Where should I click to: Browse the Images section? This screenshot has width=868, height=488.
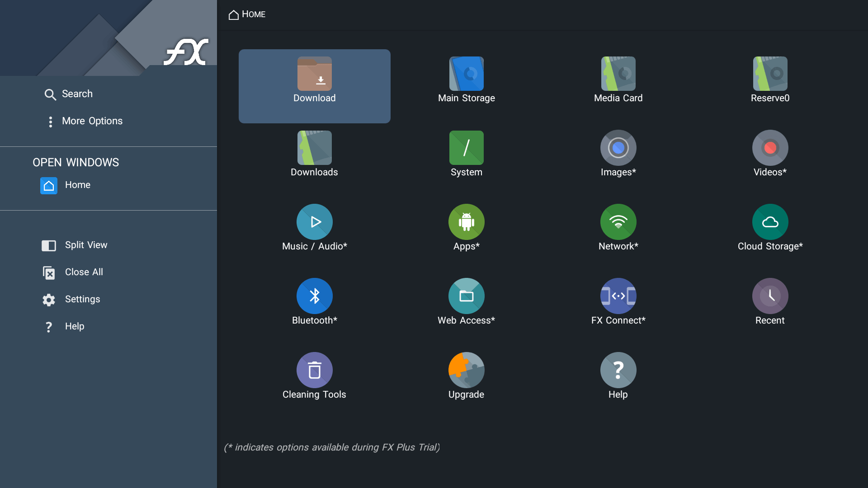(618, 154)
